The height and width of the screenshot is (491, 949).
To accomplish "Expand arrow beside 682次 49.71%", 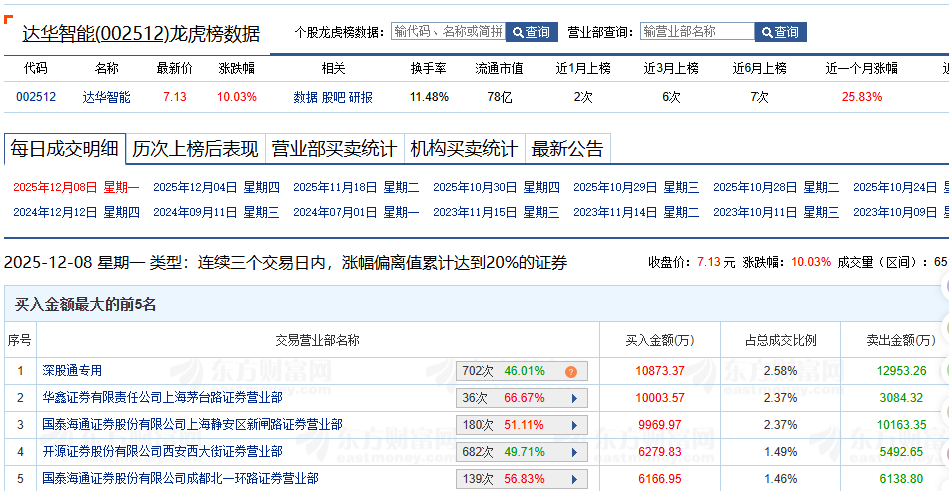I will click(574, 452).
